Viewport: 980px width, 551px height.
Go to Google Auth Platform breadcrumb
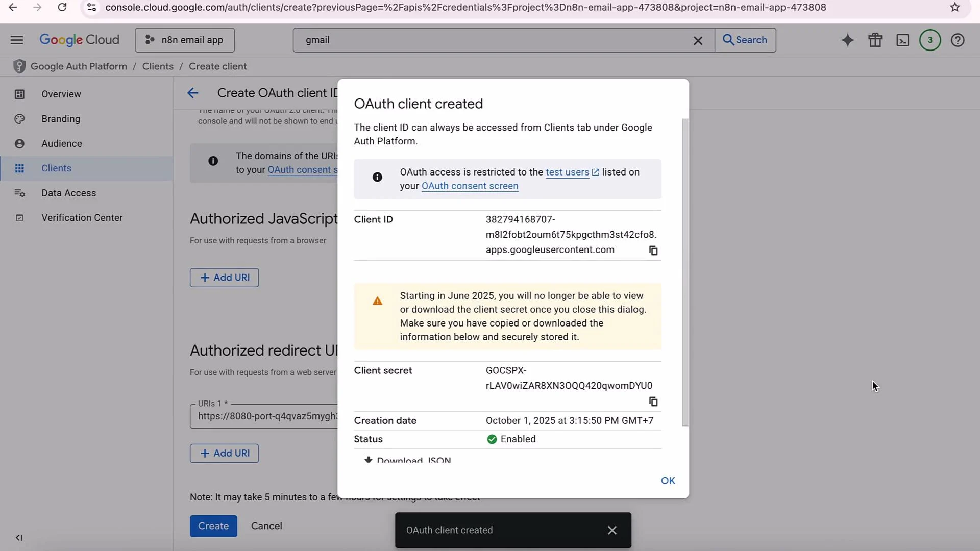tap(79, 66)
